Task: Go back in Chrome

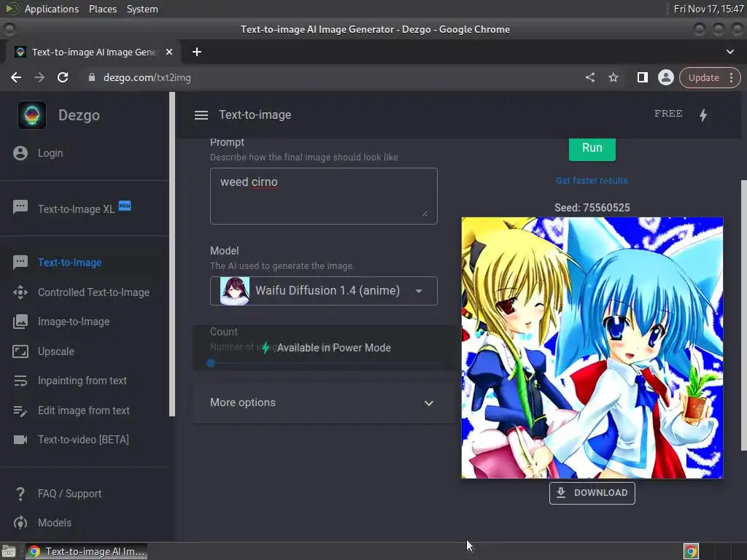Action: 16,77
